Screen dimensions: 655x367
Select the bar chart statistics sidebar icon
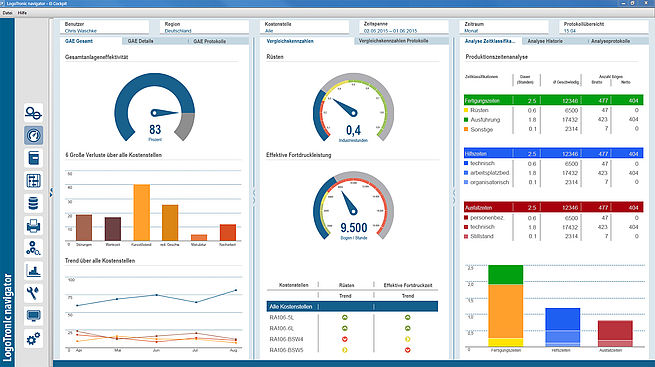(x=33, y=271)
